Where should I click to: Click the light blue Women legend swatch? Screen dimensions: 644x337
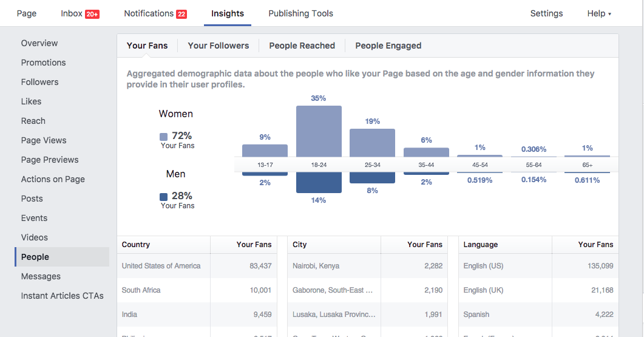163,137
